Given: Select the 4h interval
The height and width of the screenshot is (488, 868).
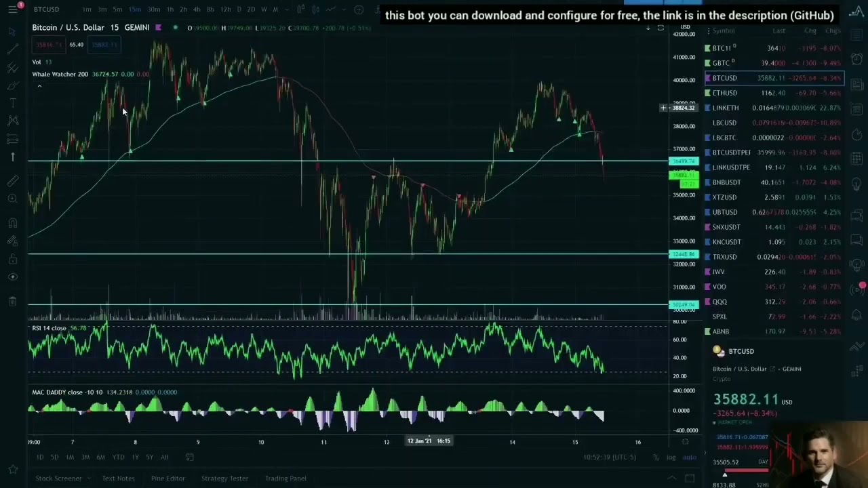Looking at the screenshot, I should coord(197,9).
